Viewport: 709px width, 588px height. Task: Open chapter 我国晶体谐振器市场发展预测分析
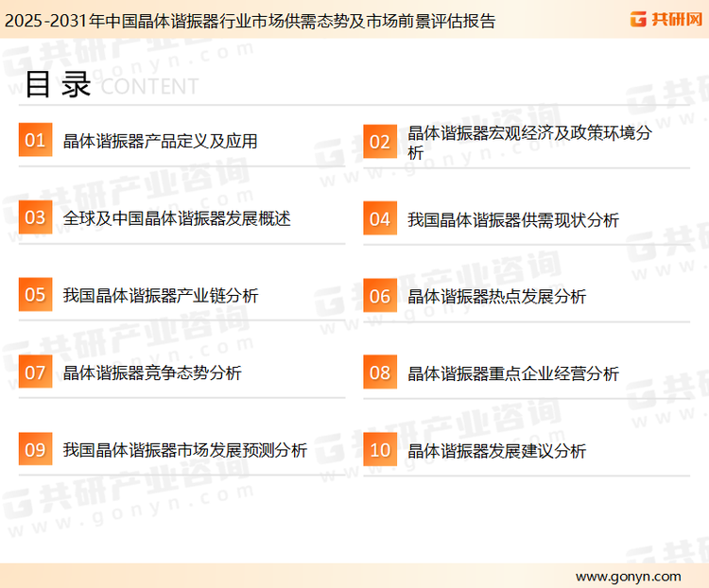[185, 450]
